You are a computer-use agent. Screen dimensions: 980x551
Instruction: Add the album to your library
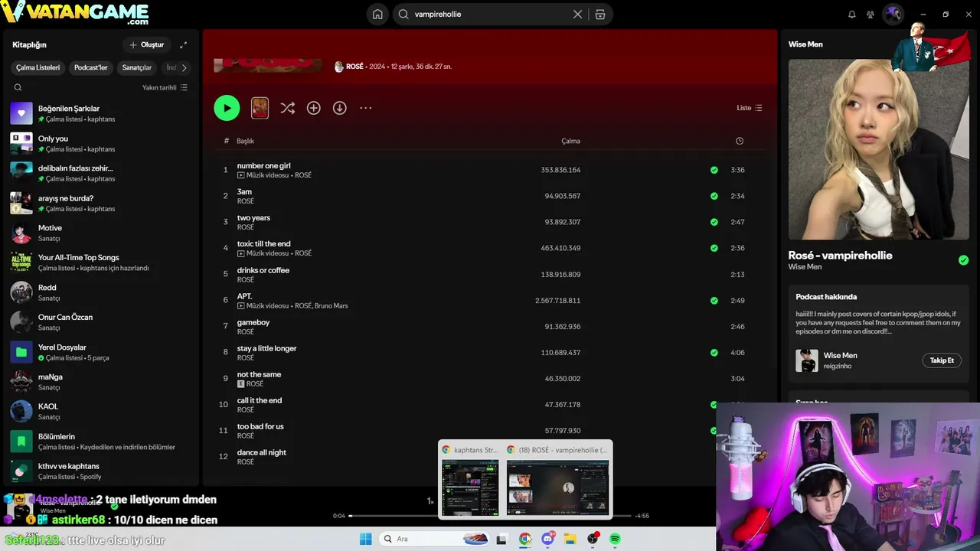pyautogui.click(x=314, y=108)
